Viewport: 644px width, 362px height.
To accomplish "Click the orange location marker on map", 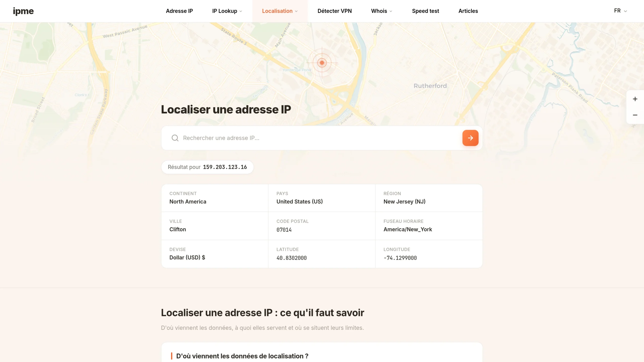I will [x=322, y=63].
